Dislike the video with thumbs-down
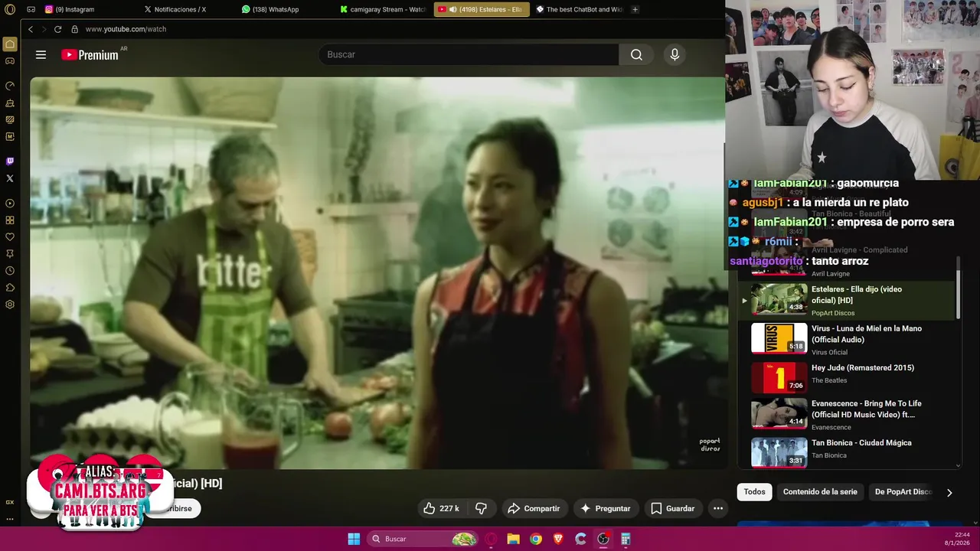The image size is (980, 551). [481, 508]
